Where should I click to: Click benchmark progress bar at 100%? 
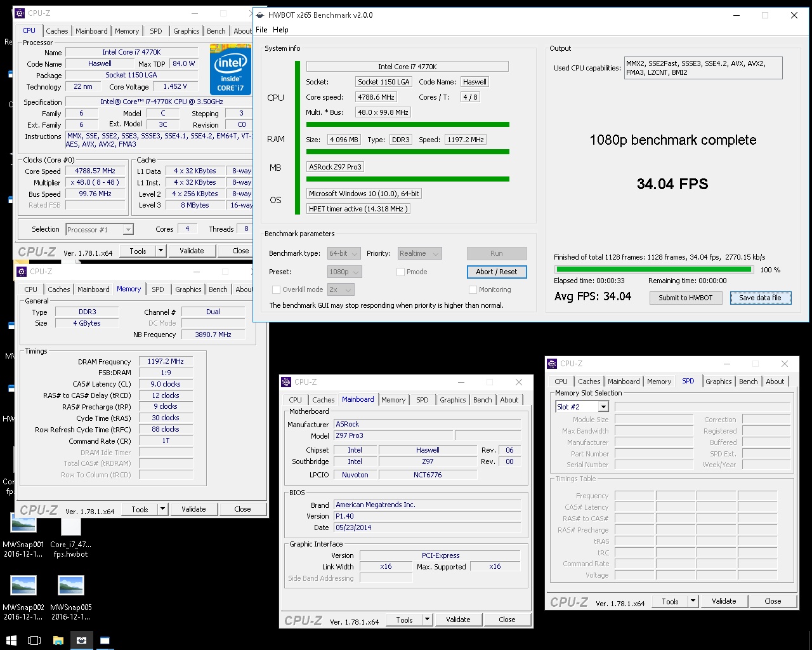tap(653, 270)
